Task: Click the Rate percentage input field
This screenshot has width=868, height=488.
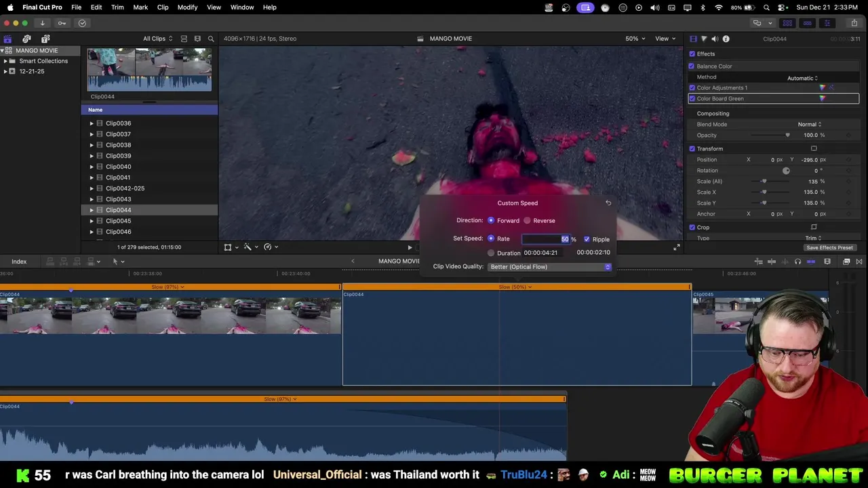Action: pos(545,239)
